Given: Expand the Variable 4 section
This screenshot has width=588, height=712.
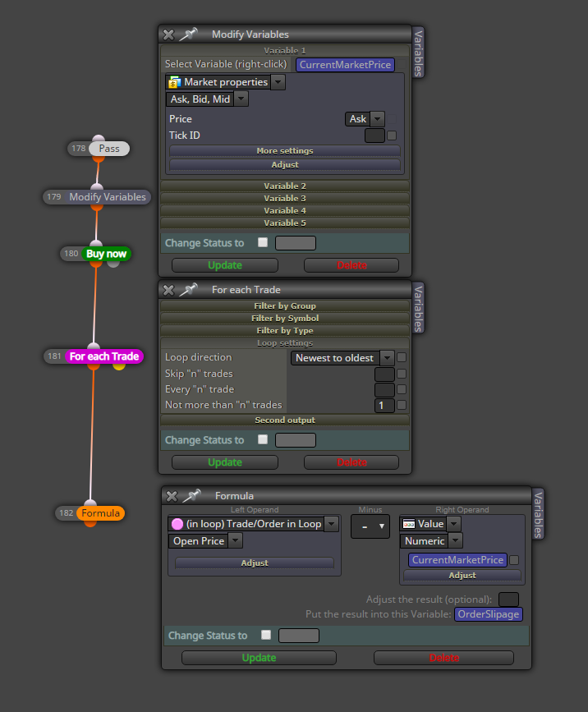Looking at the screenshot, I should [x=285, y=210].
